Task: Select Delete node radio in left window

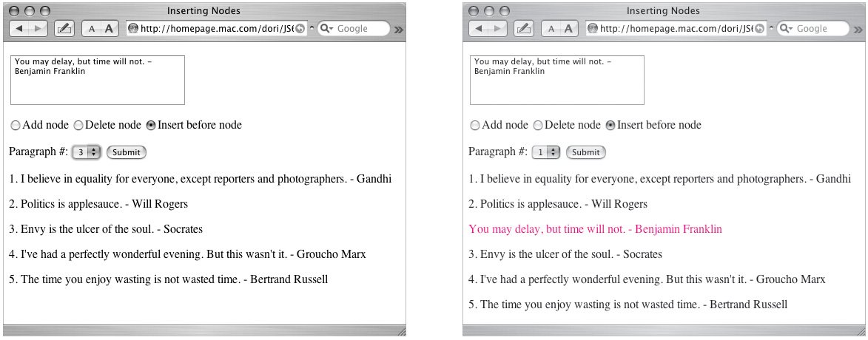Action: pyautogui.click(x=78, y=126)
